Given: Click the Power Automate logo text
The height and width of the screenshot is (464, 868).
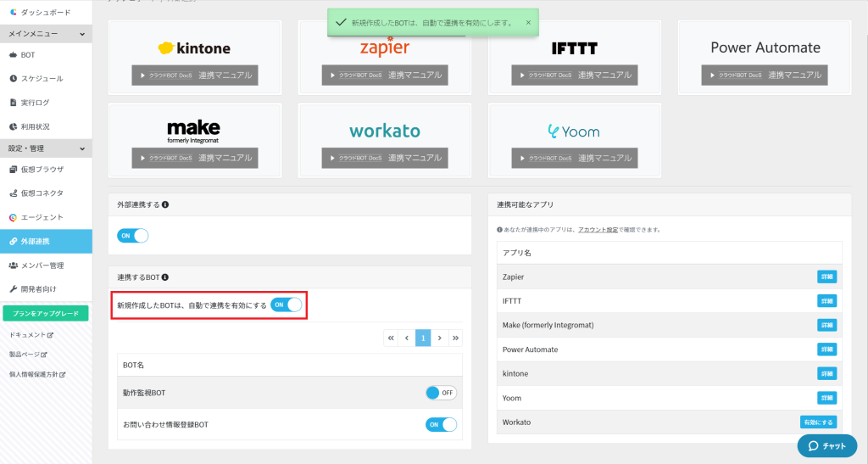Looking at the screenshot, I should coord(765,48).
